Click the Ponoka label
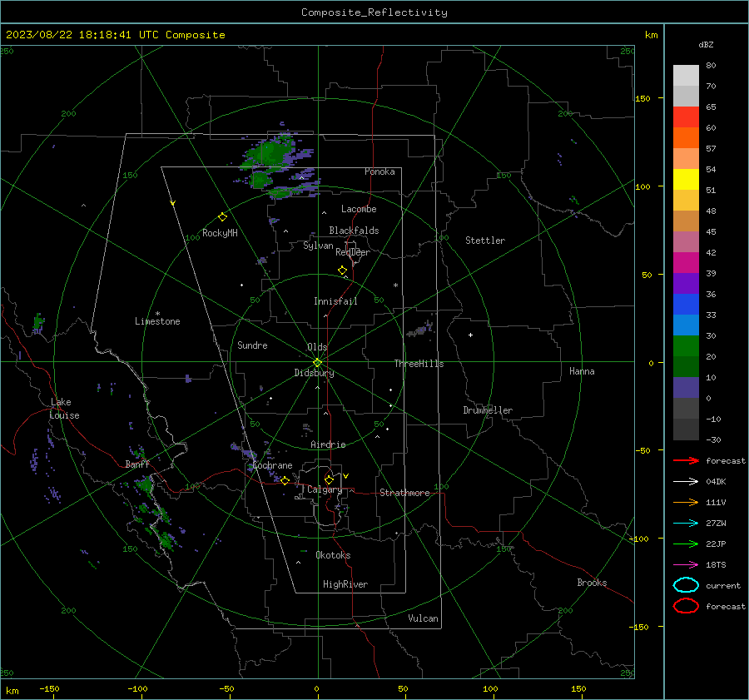The image size is (749, 700). pyautogui.click(x=379, y=171)
